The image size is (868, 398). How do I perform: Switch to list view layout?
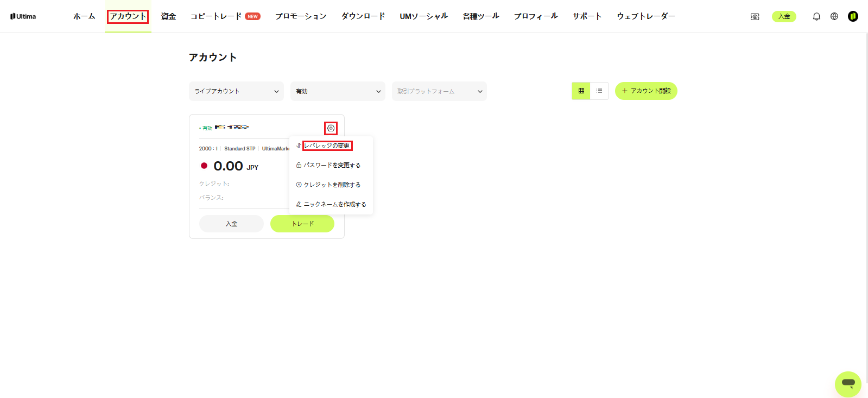coord(599,91)
